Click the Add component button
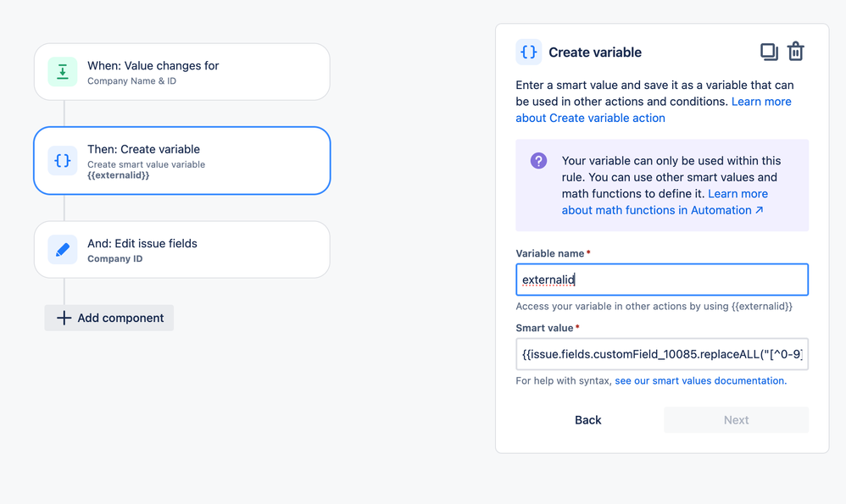 (x=109, y=318)
